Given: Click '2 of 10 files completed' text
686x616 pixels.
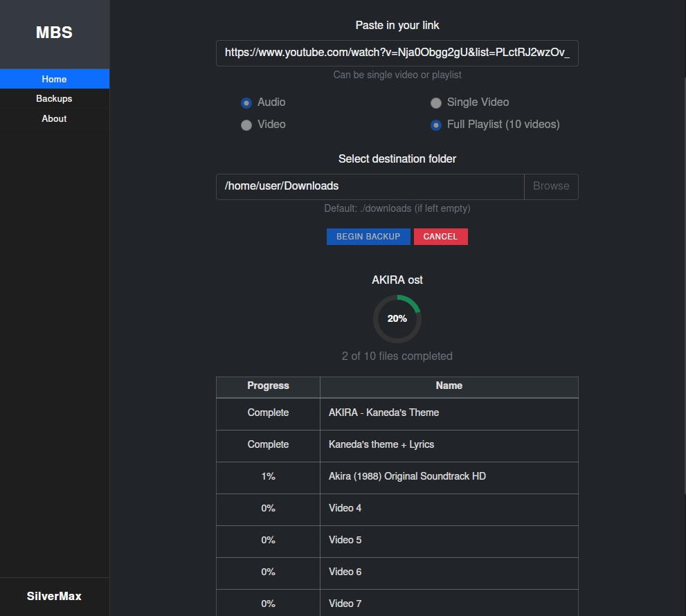Looking at the screenshot, I should click(397, 356).
